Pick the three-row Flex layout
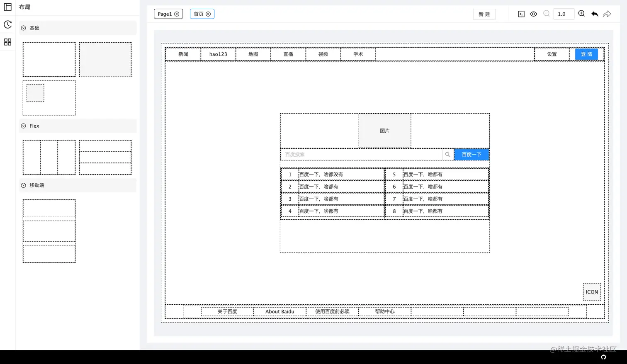Image resolution: width=627 pixels, height=364 pixels. click(105, 157)
